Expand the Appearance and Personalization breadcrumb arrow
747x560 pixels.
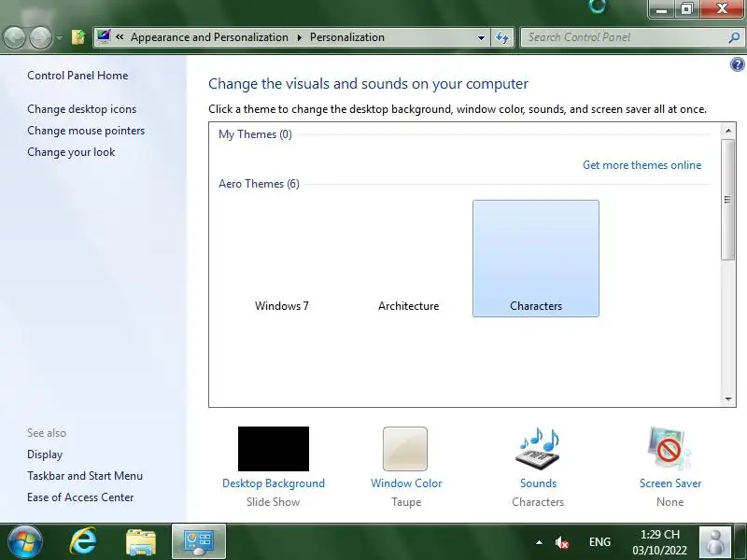(299, 37)
